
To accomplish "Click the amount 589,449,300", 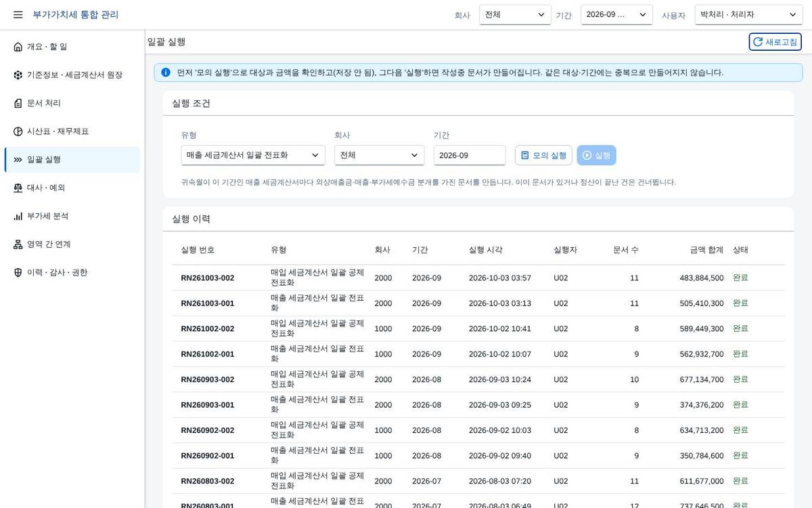I will (702, 329).
